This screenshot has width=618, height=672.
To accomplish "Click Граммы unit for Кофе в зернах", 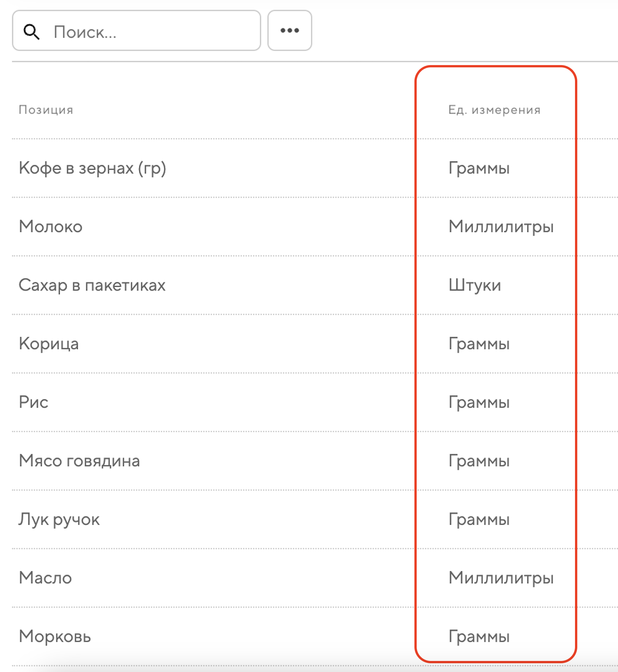I will click(479, 168).
